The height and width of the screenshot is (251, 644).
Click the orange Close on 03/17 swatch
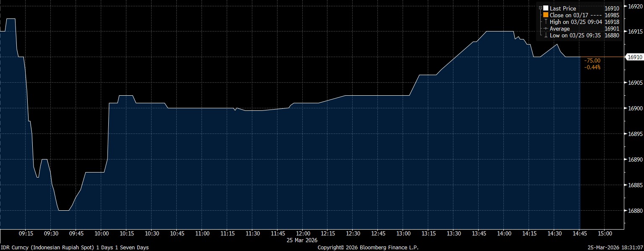(545, 15)
